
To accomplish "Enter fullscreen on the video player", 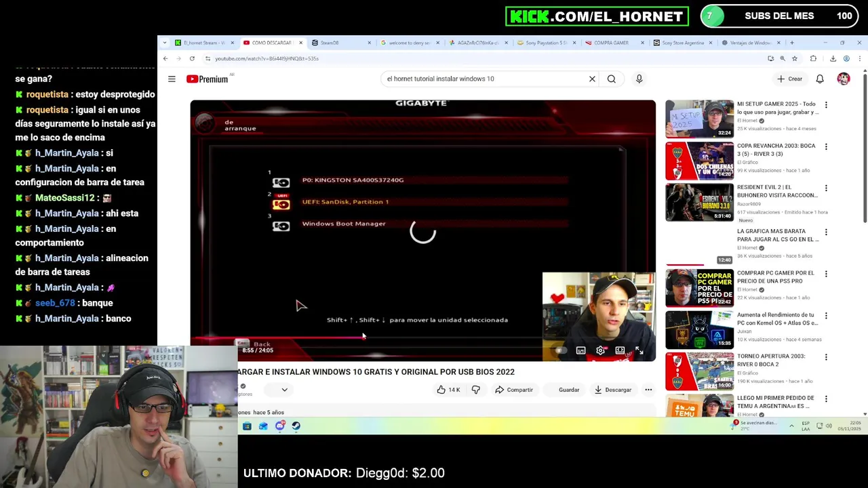I will pos(639,350).
